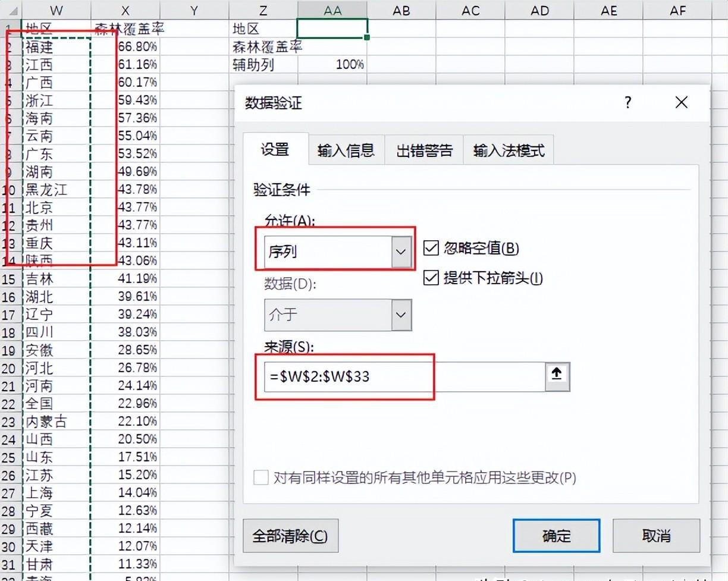Click the 森林覆盖率 cell in column Z
728x581 pixels.
click(263, 46)
